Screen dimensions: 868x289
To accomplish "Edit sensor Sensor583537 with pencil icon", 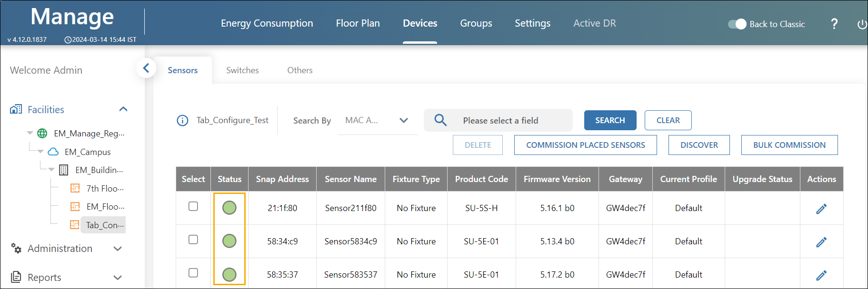I will pyautogui.click(x=821, y=275).
